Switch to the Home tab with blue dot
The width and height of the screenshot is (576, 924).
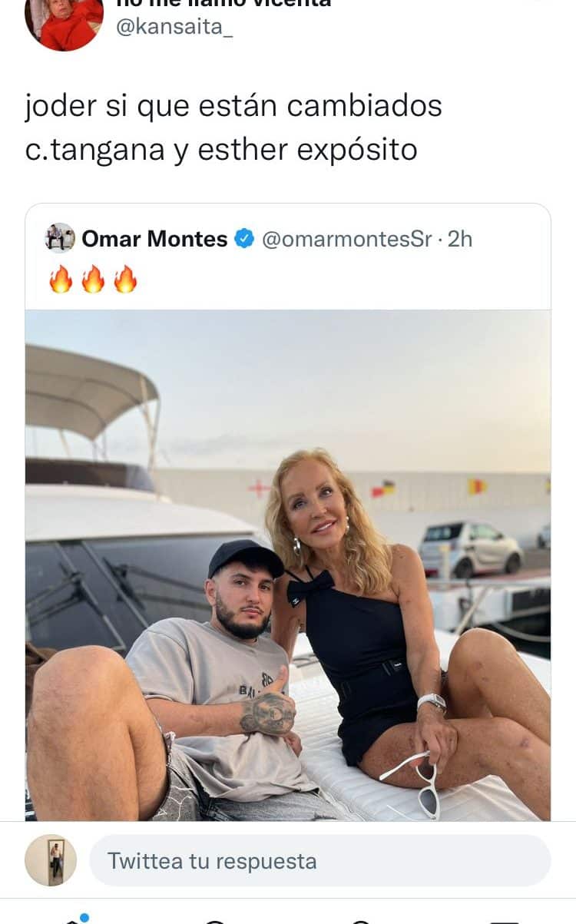point(73,919)
